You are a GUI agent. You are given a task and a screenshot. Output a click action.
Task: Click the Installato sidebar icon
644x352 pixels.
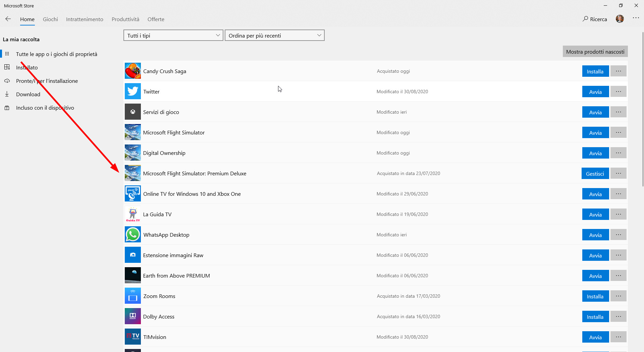click(x=7, y=67)
